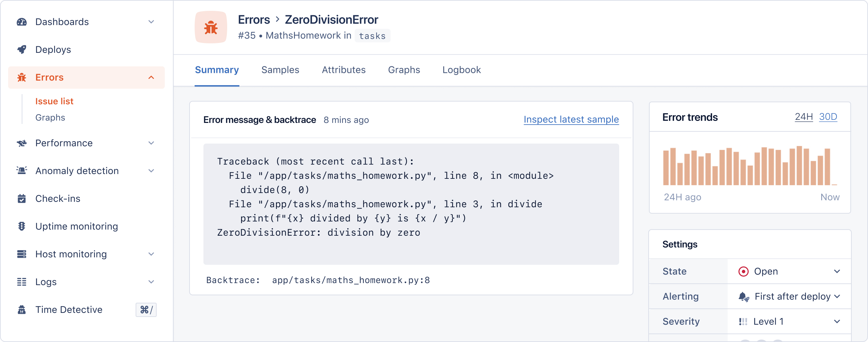Click the Check-ins calendar icon
This screenshot has width=868, height=342.
22,198
